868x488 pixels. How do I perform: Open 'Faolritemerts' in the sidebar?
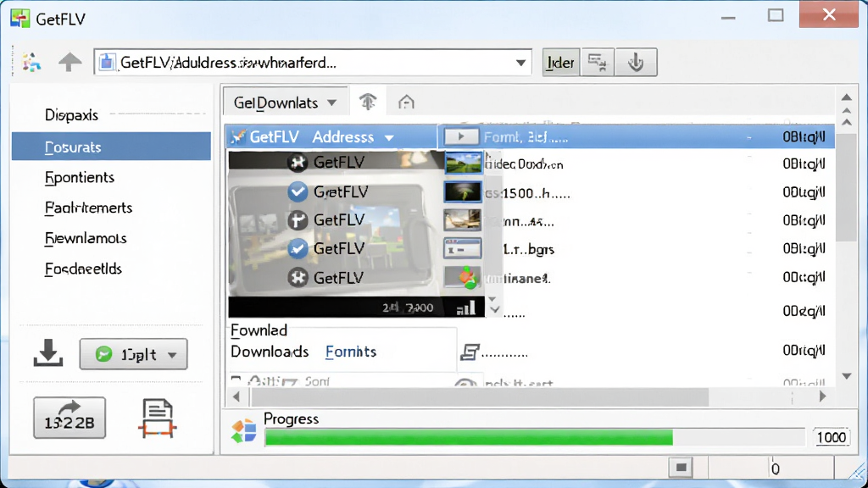coord(88,208)
